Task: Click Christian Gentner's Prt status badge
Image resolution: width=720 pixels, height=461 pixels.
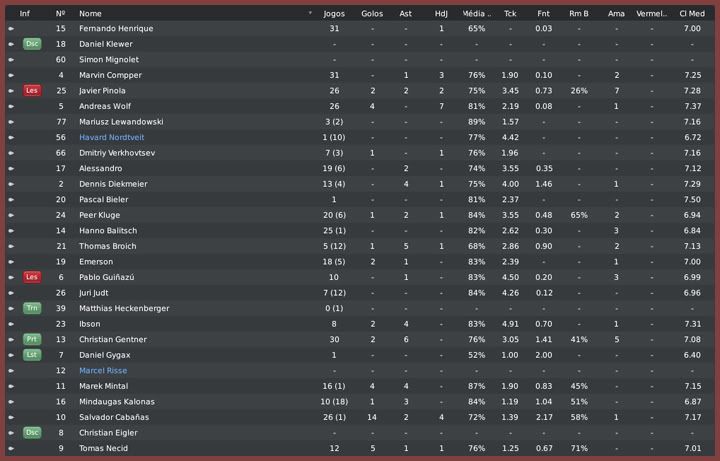Action: [x=32, y=339]
